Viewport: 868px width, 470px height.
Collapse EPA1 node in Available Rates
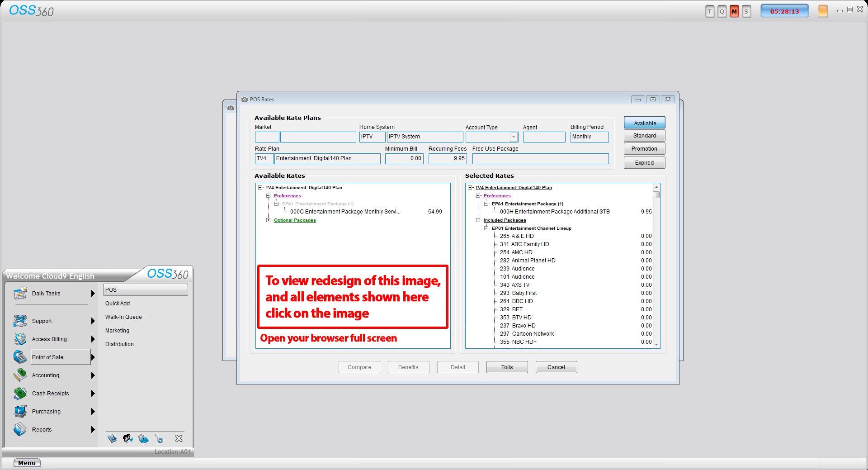click(277, 204)
